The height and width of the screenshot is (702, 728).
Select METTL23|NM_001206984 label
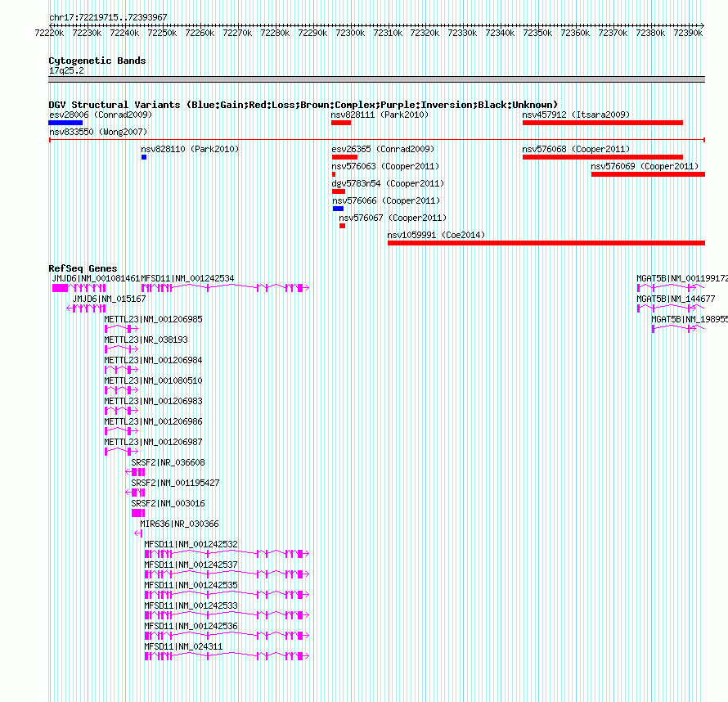click(153, 360)
